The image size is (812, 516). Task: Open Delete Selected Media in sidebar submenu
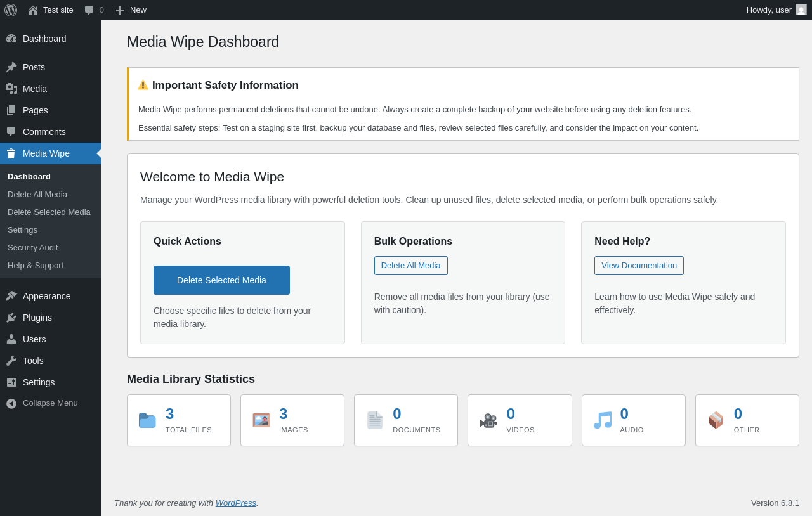pos(49,212)
